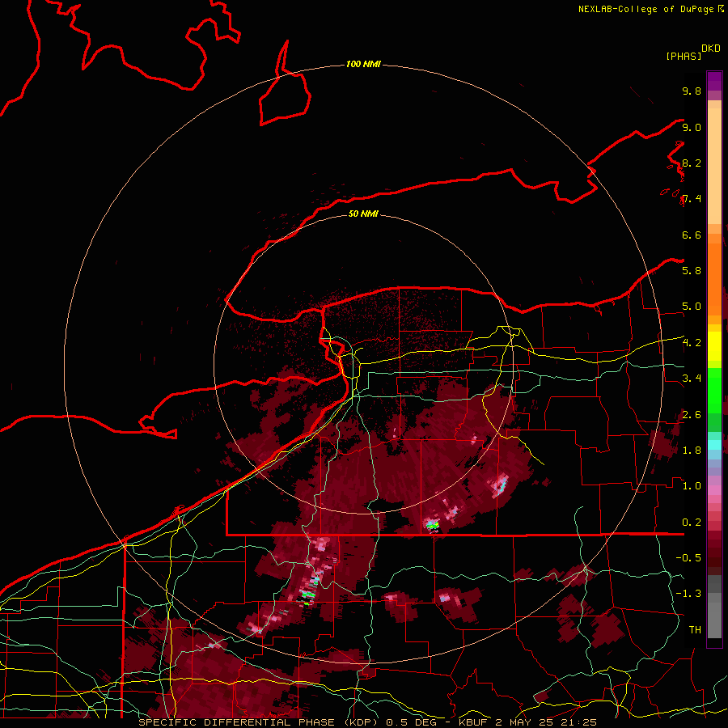Click the DKD product label above the legend
The image size is (728, 728).
(x=711, y=49)
